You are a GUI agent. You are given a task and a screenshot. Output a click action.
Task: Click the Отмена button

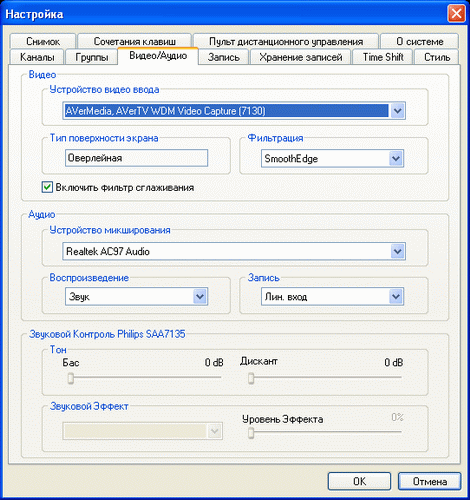[430, 481]
